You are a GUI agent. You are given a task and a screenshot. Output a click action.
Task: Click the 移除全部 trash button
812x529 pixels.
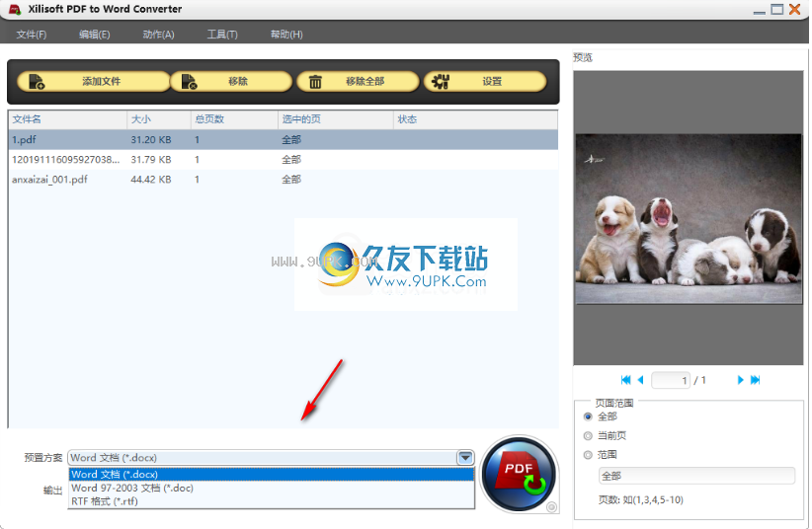click(x=358, y=81)
